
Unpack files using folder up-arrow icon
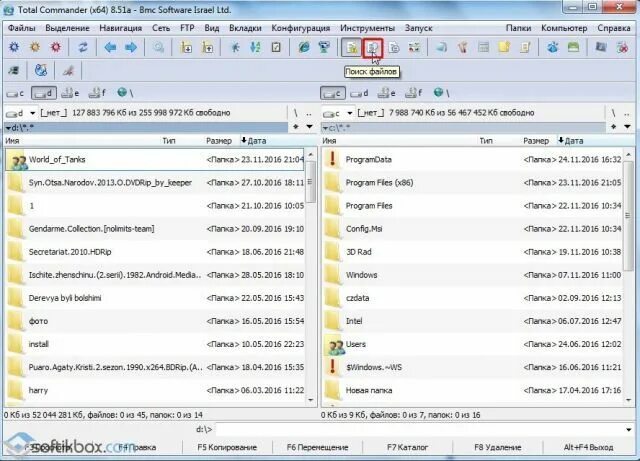click(x=207, y=47)
